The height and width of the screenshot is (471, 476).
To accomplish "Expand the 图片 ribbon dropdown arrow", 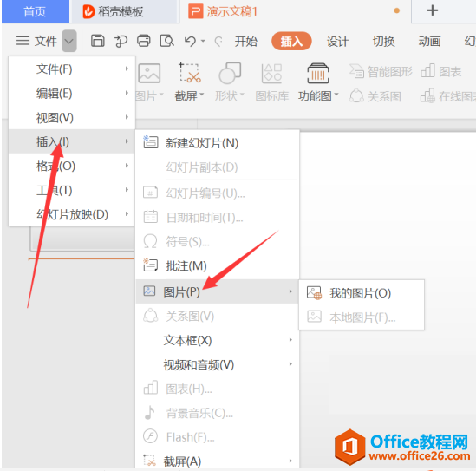I will 161,95.
